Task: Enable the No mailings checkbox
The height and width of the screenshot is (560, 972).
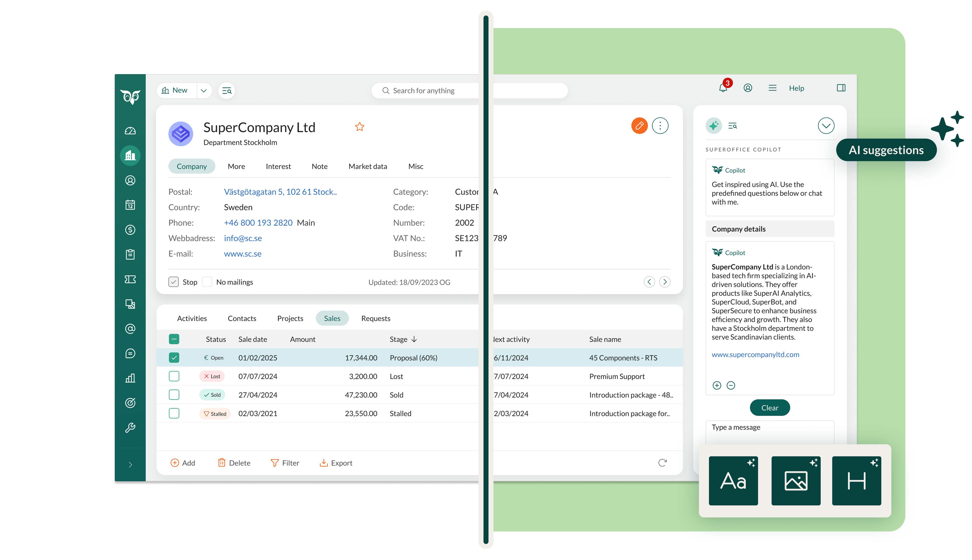Action: tap(207, 282)
